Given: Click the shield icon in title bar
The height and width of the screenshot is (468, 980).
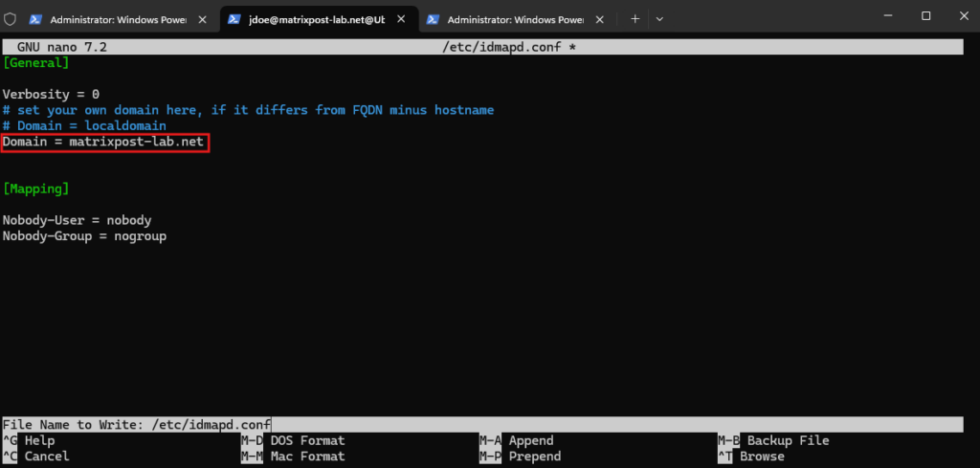Looking at the screenshot, I should coord(10,19).
